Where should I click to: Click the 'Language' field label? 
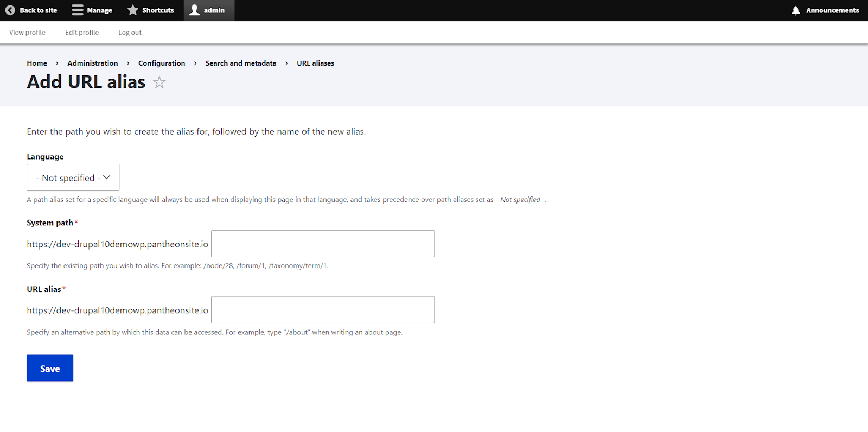coord(45,157)
